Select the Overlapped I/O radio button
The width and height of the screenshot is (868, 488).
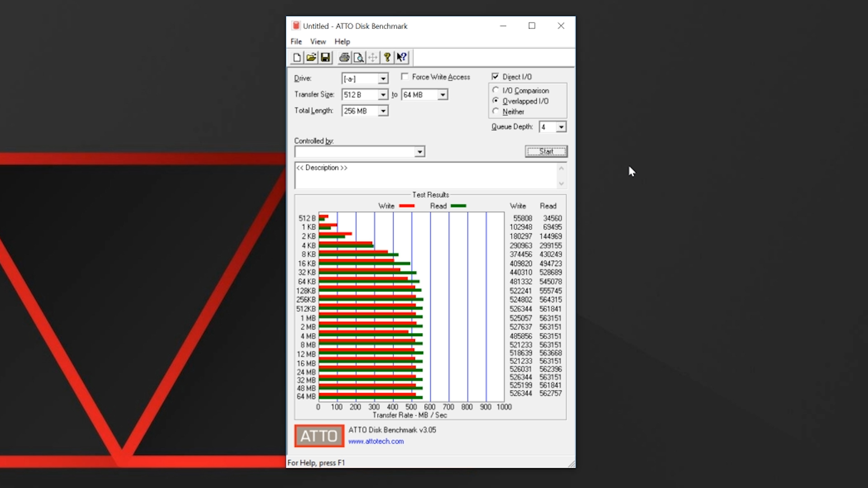coord(496,101)
